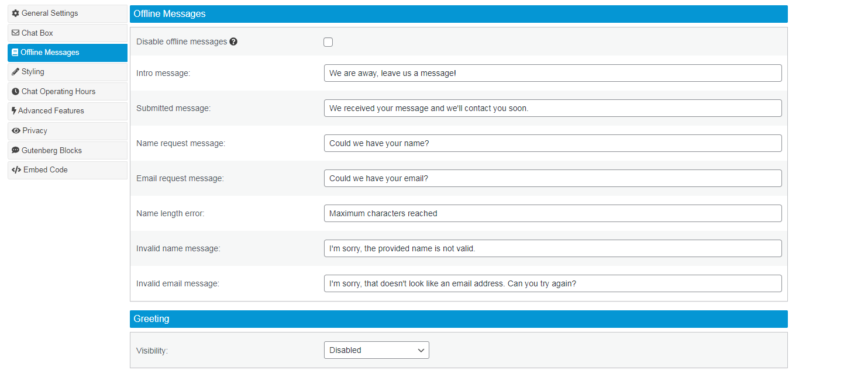Click the Embed Code brackets icon
The image size is (868, 374).
(16, 170)
